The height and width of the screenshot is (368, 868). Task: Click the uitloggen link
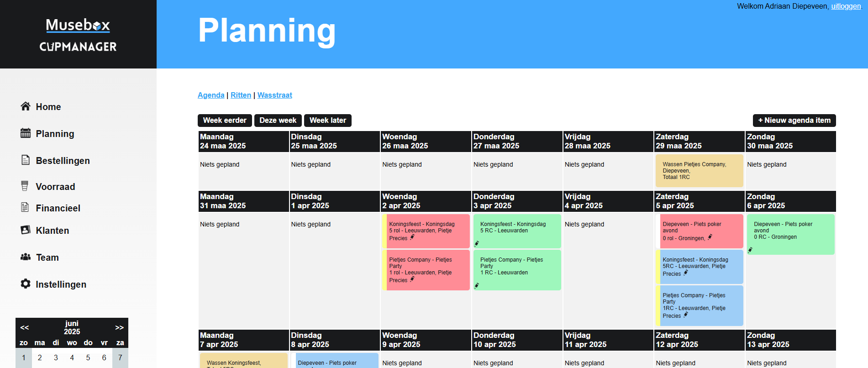point(846,6)
